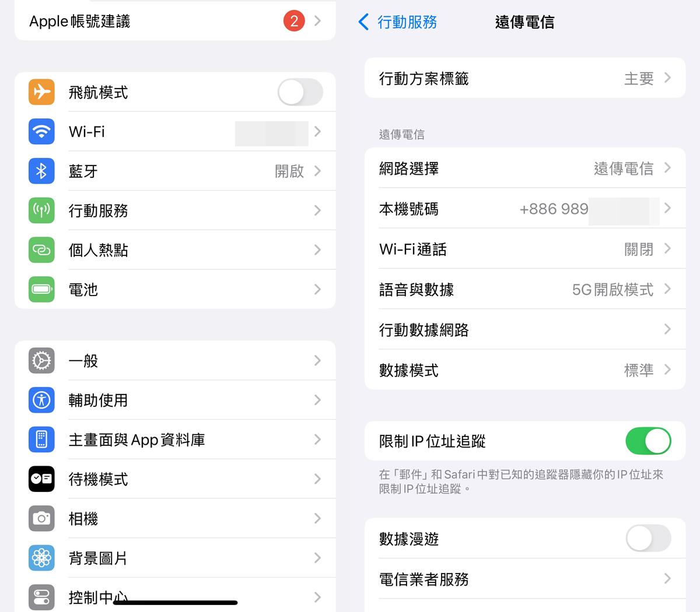Image resolution: width=700 pixels, height=612 pixels.
Task: Open Apple帳號建議 with badge 2
Action: coord(175,21)
